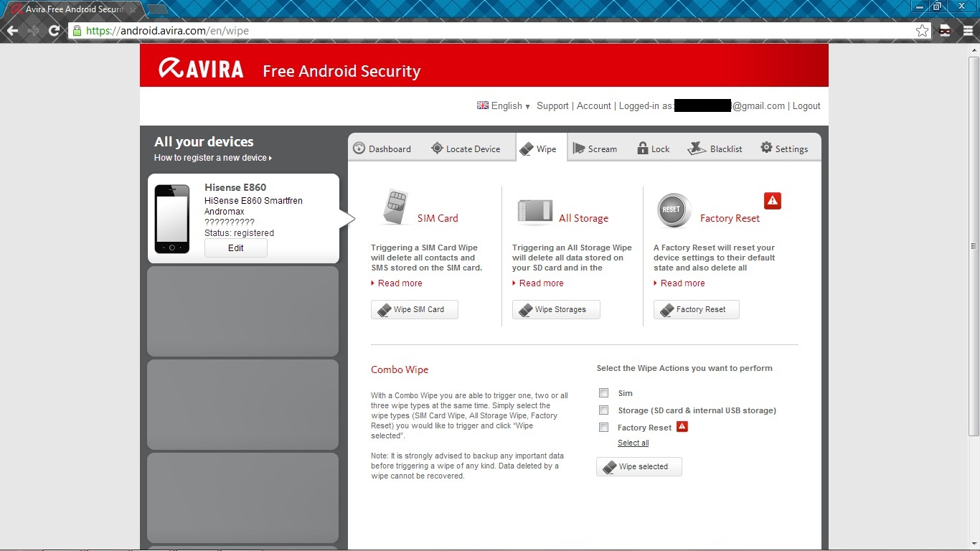Expand How to register a new device
The width and height of the screenshot is (980, 551).
pyautogui.click(x=213, y=158)
